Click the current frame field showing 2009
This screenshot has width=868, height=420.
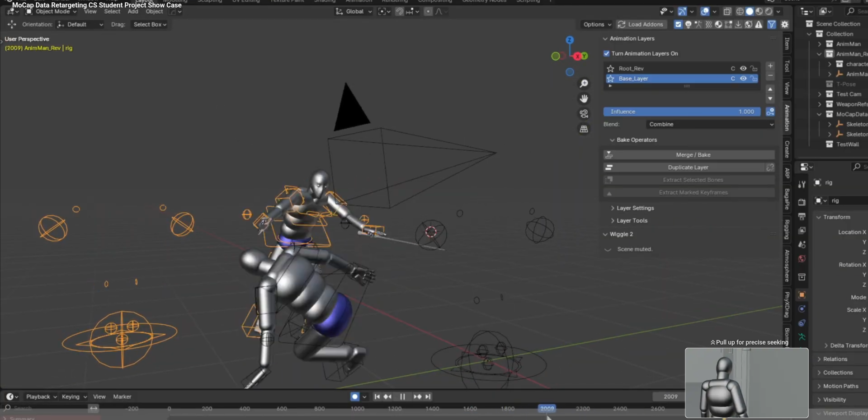[670, 397]
